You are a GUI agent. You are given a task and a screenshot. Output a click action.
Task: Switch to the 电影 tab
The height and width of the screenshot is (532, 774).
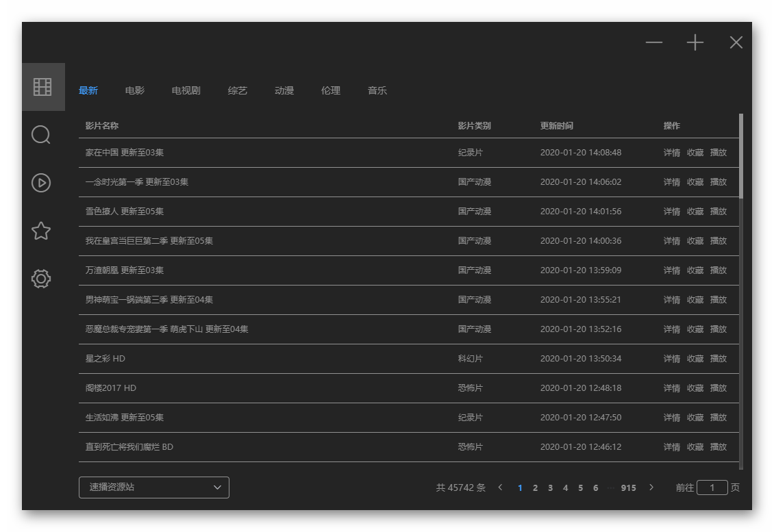[135, 90]
